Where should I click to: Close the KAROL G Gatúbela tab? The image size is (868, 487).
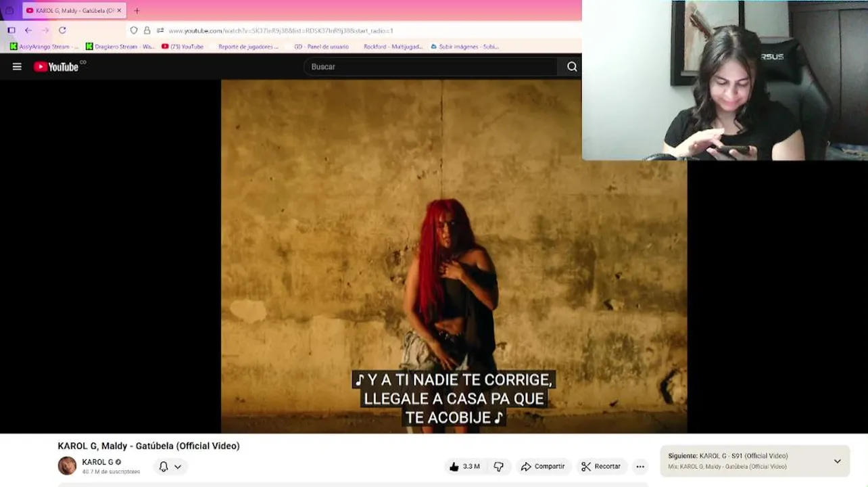119,11
